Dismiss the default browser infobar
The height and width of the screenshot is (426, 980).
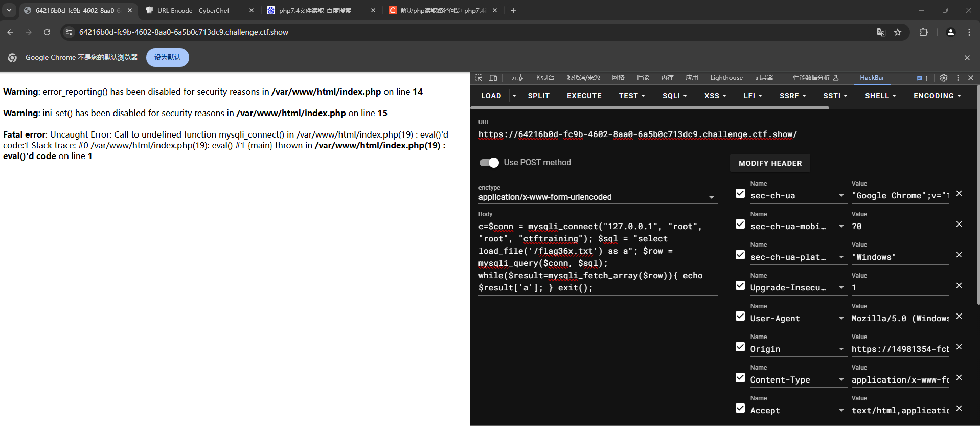[967, 58]
